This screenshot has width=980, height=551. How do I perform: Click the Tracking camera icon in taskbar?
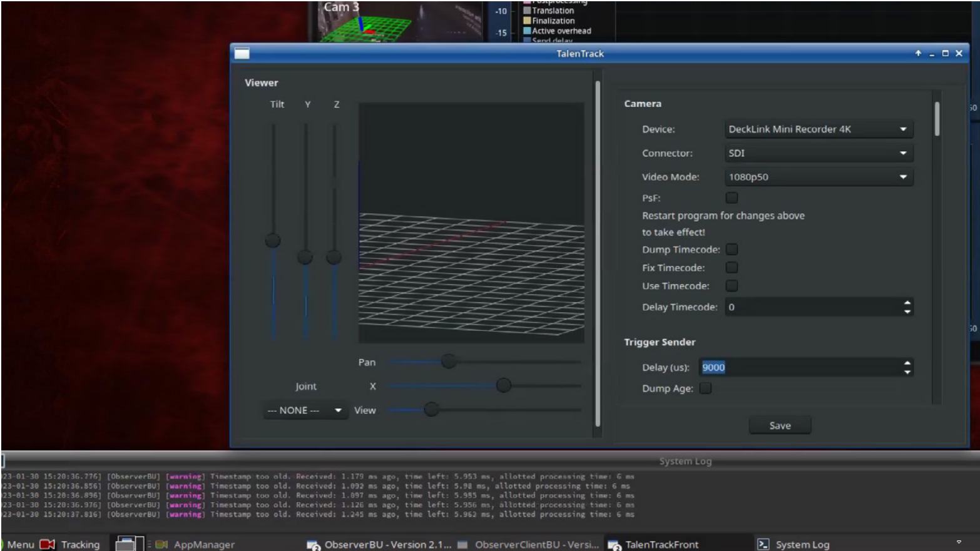pos(48,544)
